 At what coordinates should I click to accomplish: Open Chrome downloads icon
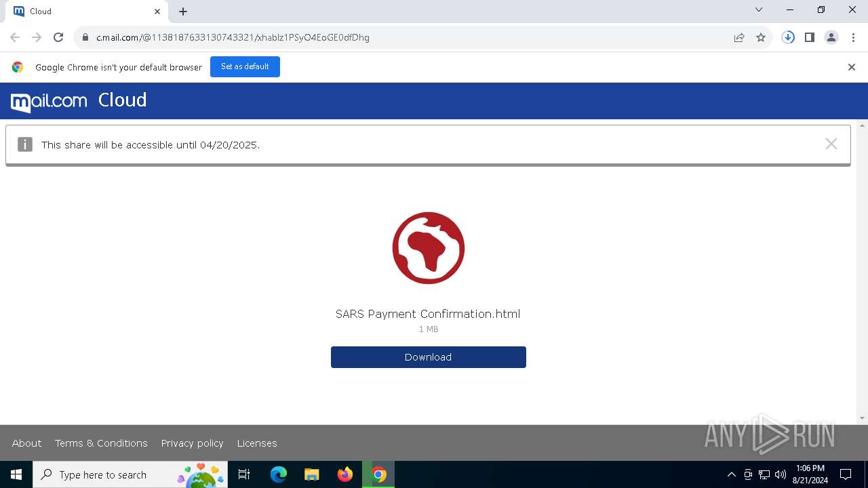pos(788,37)
